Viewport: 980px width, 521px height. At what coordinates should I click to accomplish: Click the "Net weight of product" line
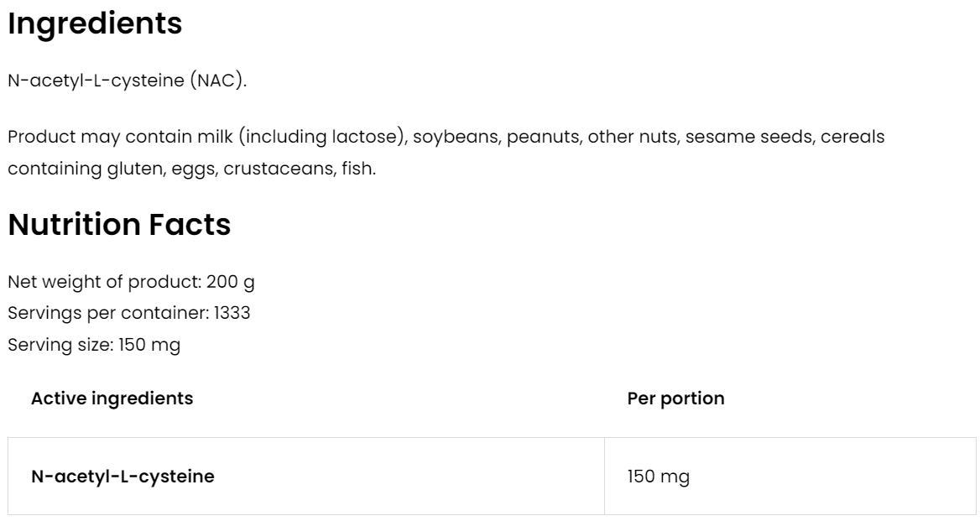[x=131, y=282]
